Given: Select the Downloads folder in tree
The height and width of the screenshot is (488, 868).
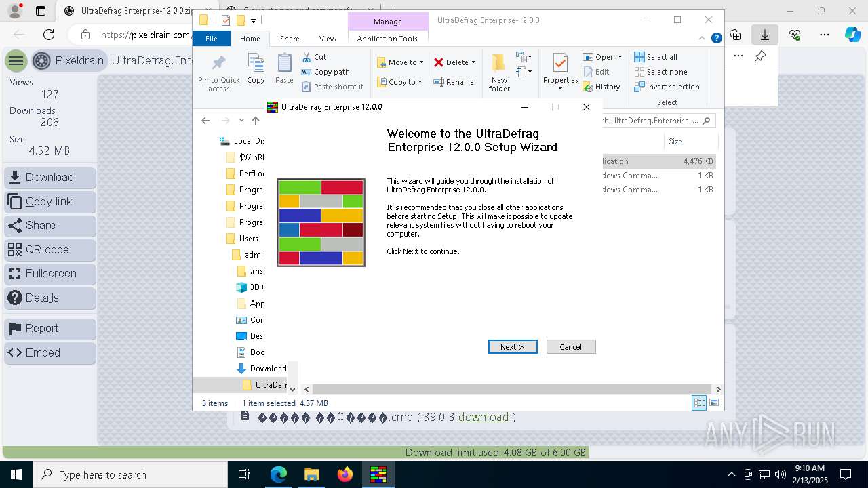Looking at the screenshot, I should tap(261, 369).
